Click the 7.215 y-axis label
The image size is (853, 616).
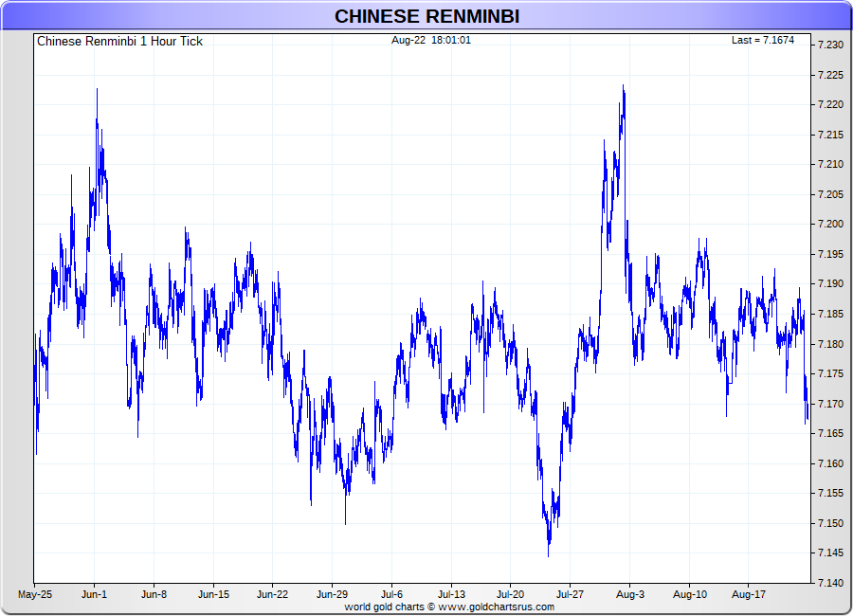[x=830, y=135]
